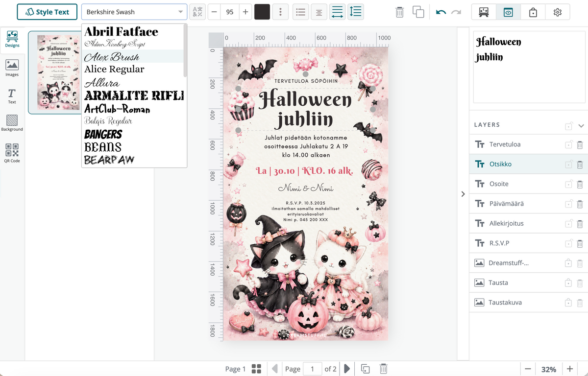Switch to the Designs sidebar tab
The image size is (588, 376).
[12, 39]
